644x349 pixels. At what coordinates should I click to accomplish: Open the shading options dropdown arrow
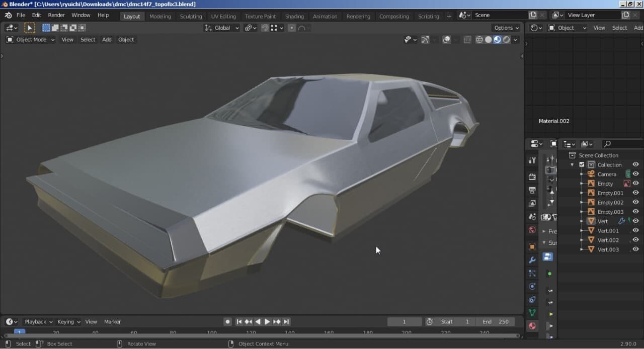click(515, 40)
